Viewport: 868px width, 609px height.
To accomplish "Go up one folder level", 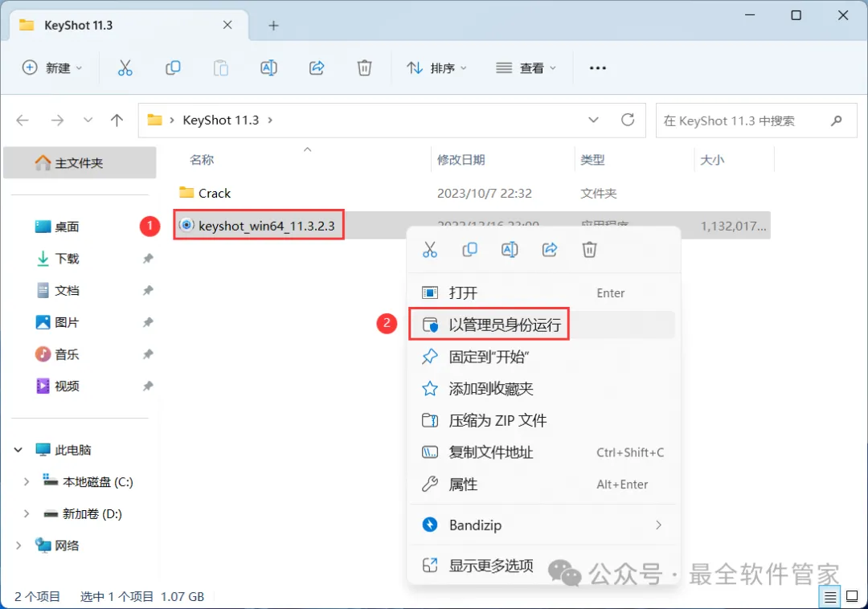I will [117, 120].
